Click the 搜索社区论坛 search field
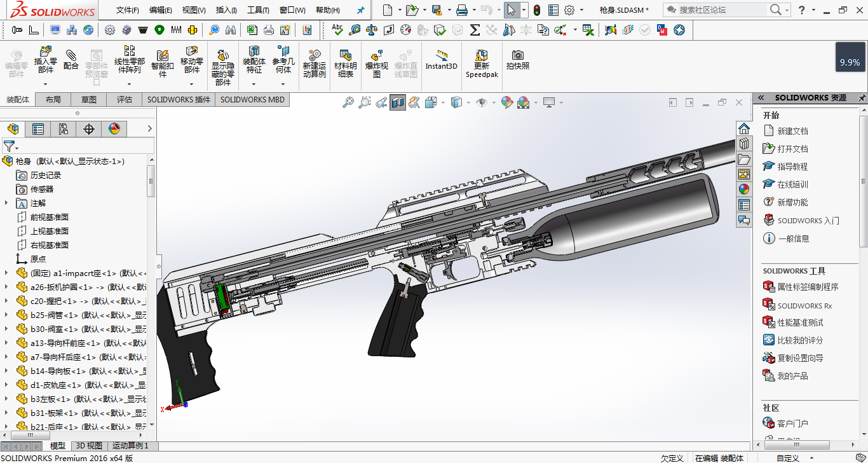 point(722,10)
